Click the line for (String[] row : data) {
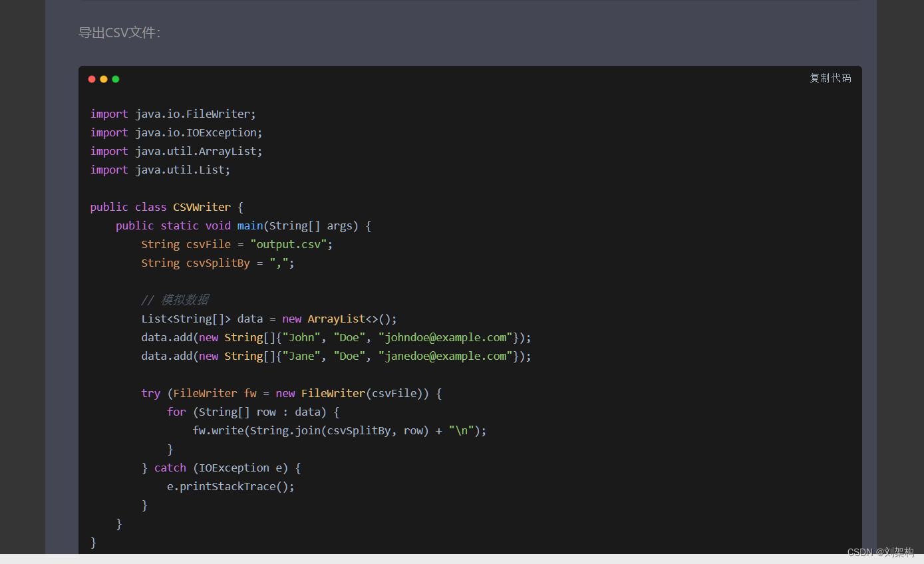Screen dimensions: 924x564 click(x=253, y=412)
